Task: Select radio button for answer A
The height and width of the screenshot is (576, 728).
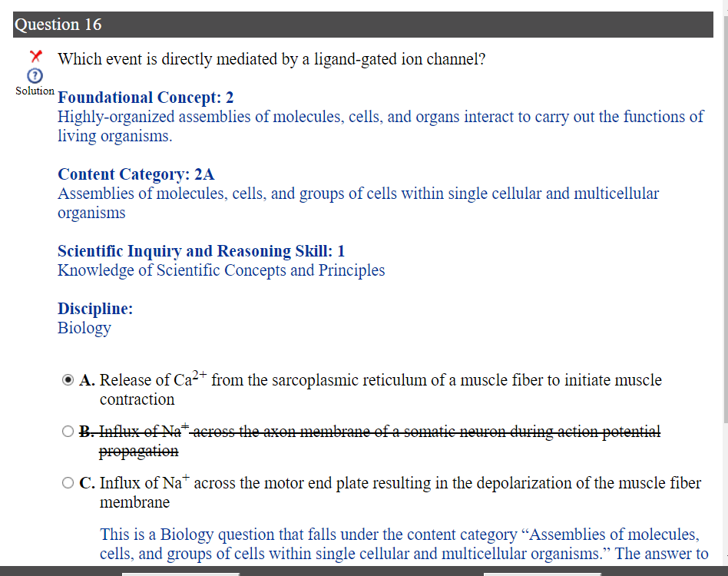Action: point(68,380)
